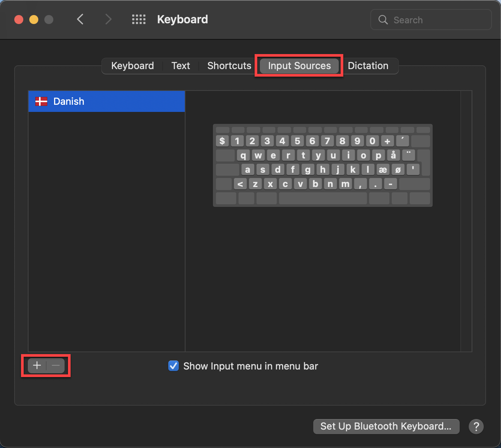Click Set Up Bluetooth Keyboard button
This screenshot has width=501, height=448.
[386, 427]
